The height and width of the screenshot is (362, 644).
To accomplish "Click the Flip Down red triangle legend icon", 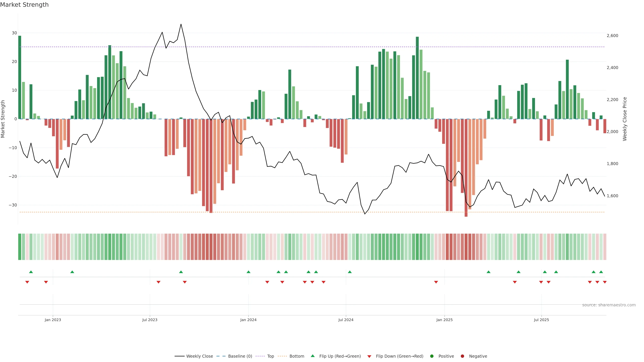I will click(369, 356).
